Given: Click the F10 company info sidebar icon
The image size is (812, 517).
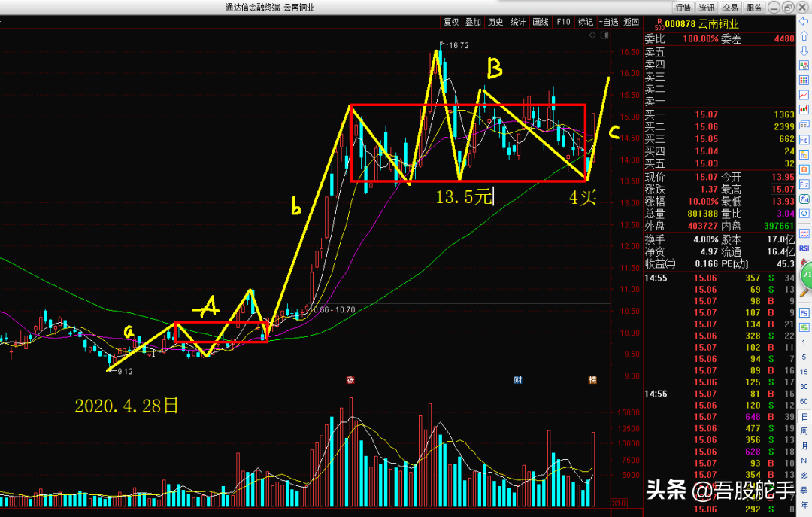Looking at the screenshot, I should (x=804, y=140).
